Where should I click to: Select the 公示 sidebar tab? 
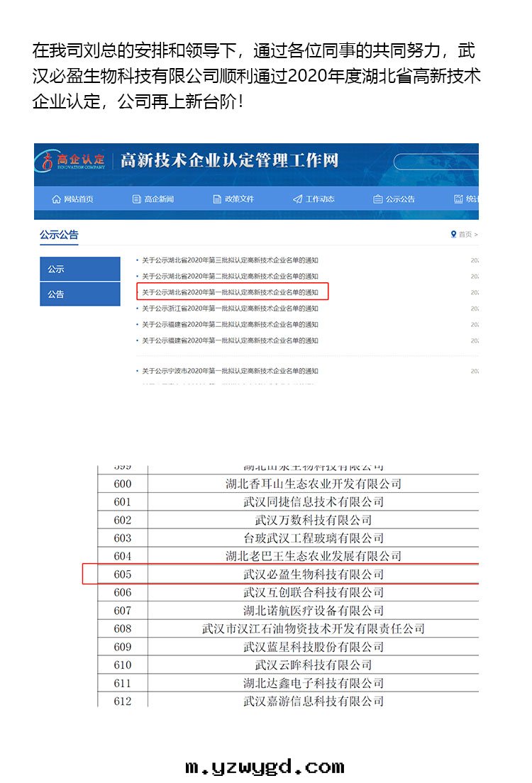pyautogui.click(x=80, y=269)
